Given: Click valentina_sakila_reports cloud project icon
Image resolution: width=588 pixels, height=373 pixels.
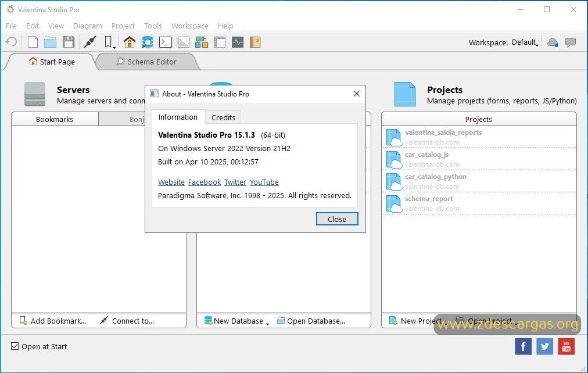Looking at the screenshot, I should pos(394,138).
